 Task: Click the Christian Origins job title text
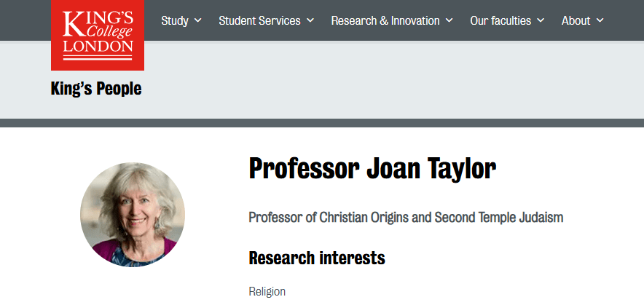[x=406, y=217]
